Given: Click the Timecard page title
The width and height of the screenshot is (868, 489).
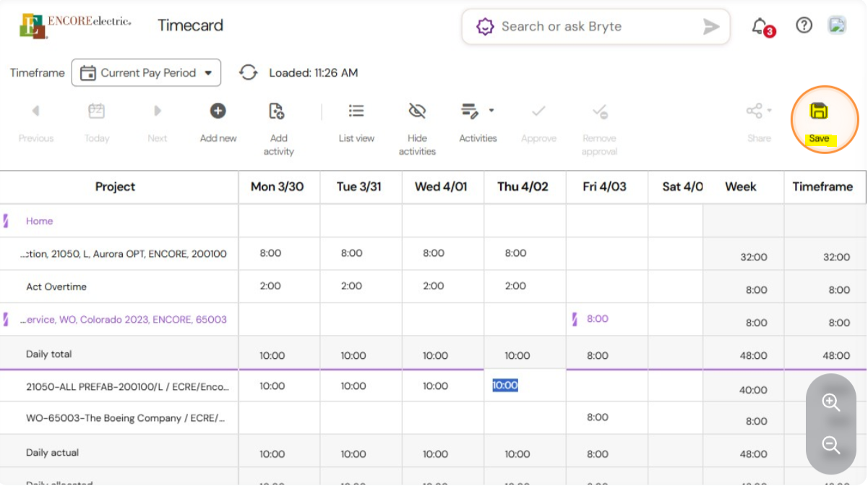Looking at the screenshot, I should tap(191, 25).
